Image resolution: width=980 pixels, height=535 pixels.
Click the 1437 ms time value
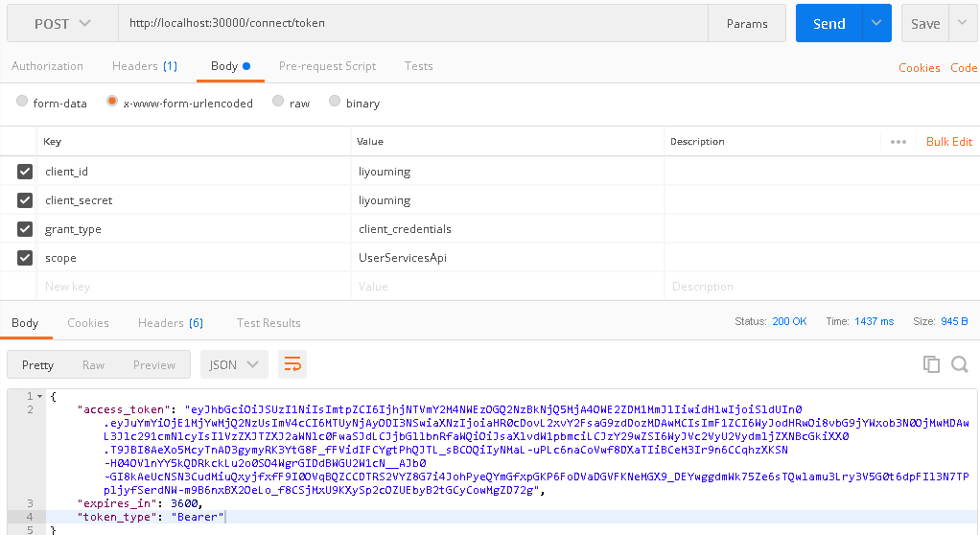pyautogui.click(x=874, y=321)
